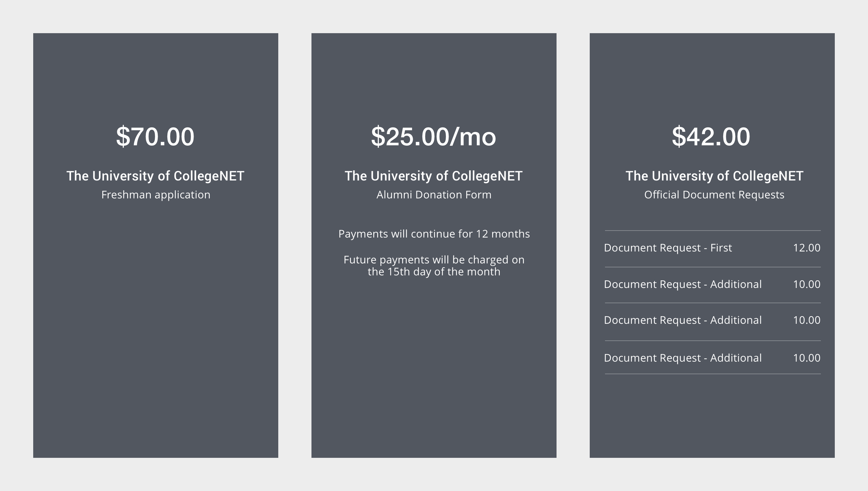Click the $70.00 price heading
Screen dimensions: 868x491
coord(155,137)
